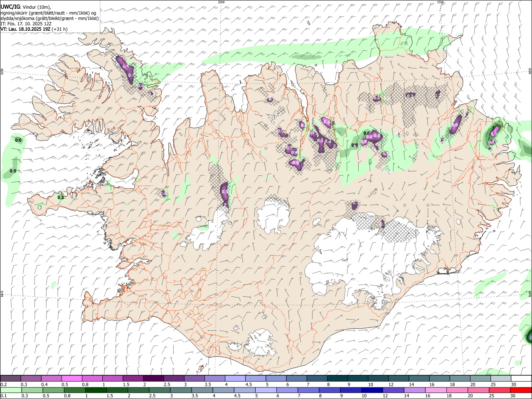Viewport: 532px width, 399px height.
Task: Click the snow legend swatch between 0.2 and 0.3
Action: tap(11, 378)
